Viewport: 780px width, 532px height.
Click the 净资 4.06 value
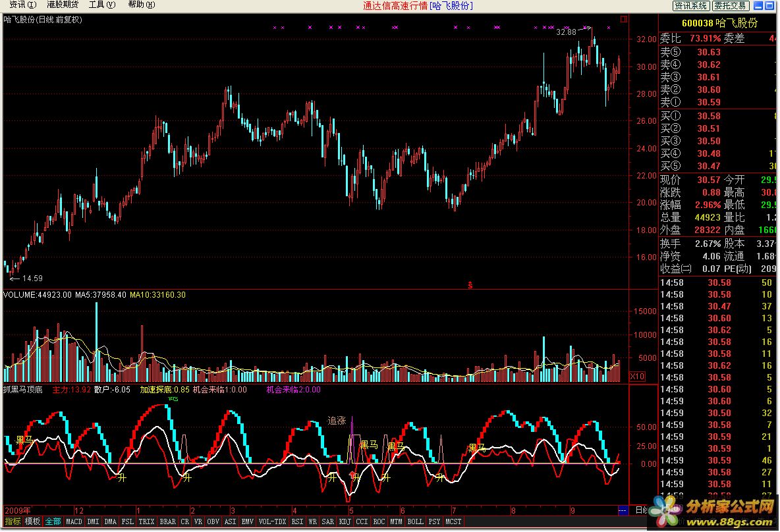click(x=711, y=256)
